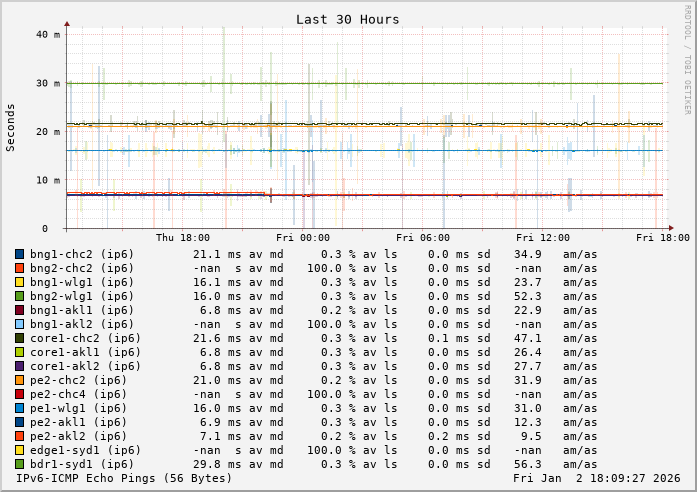697x492 pixels.
Task: Click the 'Last 30 Hours' graph title
Action: point(347,19)
